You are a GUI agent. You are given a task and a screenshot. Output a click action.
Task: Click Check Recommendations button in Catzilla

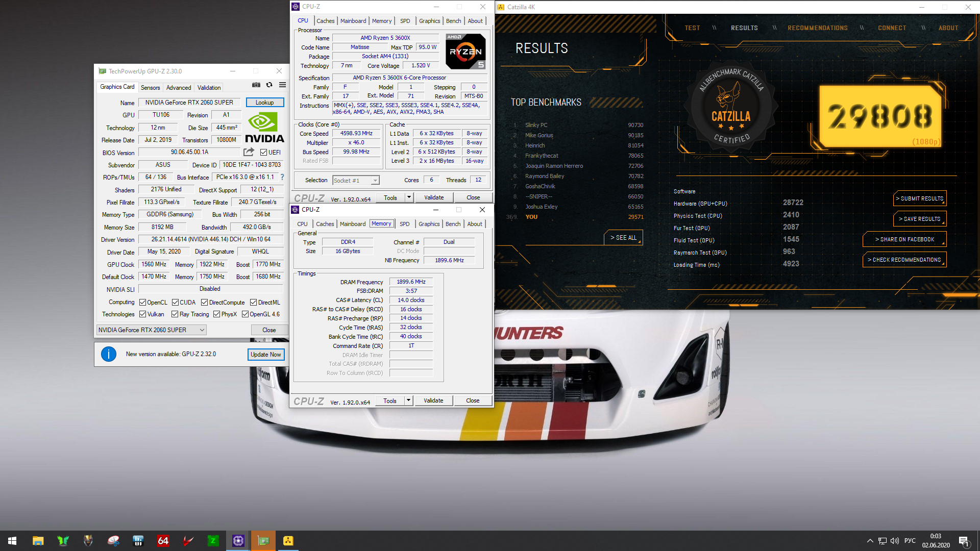click(x=905, y=260)
